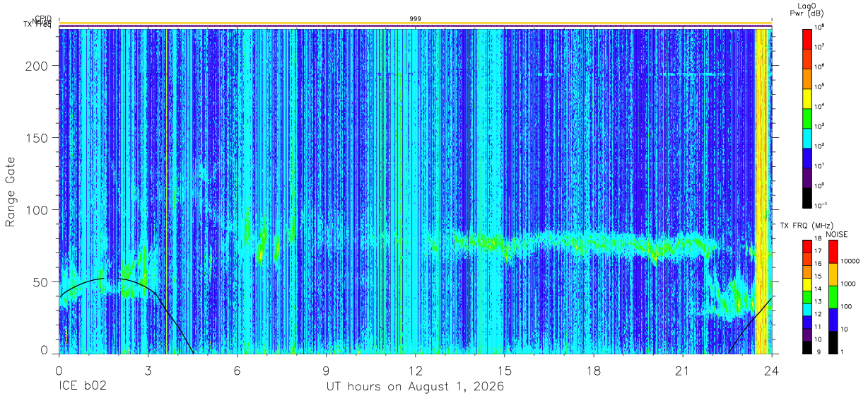Viewport: 868px width, 401px height.
Task: Click the yellow segment of TX FRQ colorbar
Action: (807, 284)
